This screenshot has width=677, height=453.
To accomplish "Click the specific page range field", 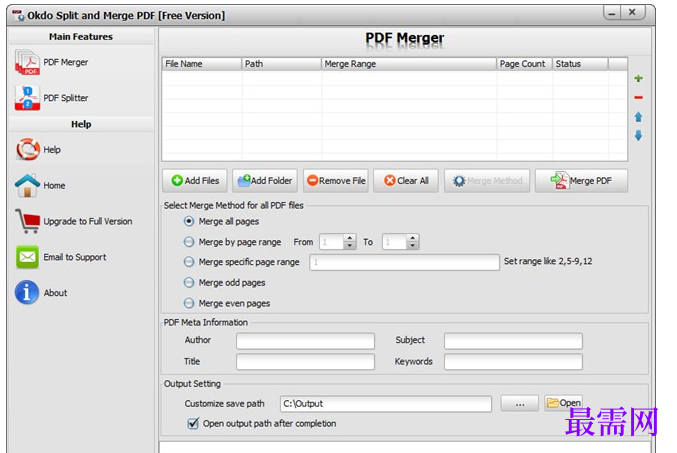I will (404, 262).
